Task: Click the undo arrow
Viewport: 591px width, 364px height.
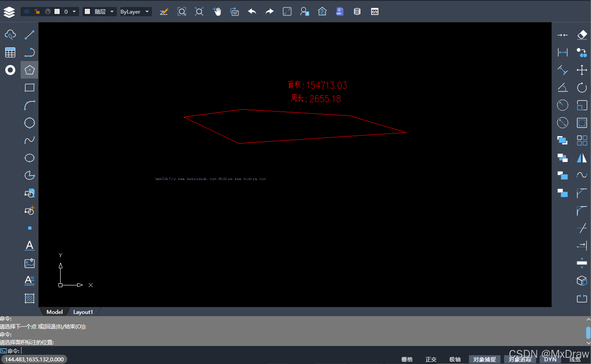Action: click(252, 12)
